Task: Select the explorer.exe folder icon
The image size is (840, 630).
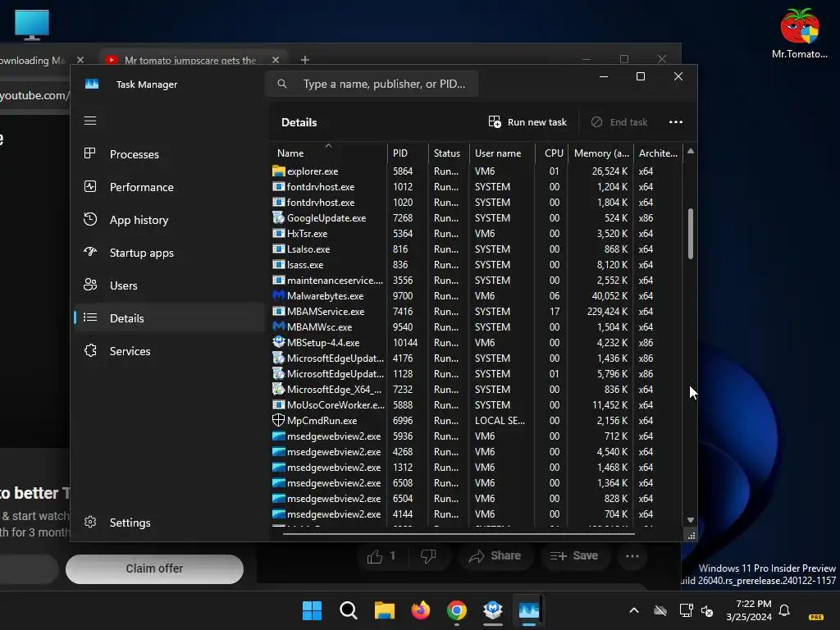Action: click(279, 171)
